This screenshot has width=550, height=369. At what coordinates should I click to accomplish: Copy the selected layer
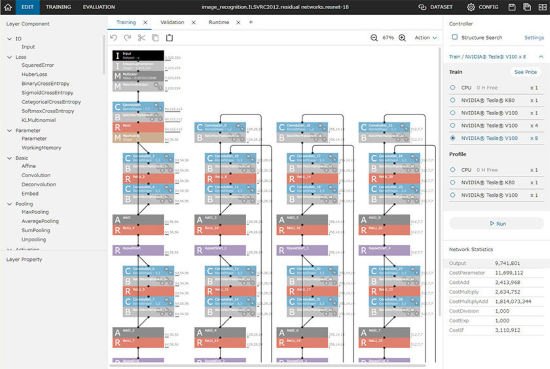tap(155, 38)
